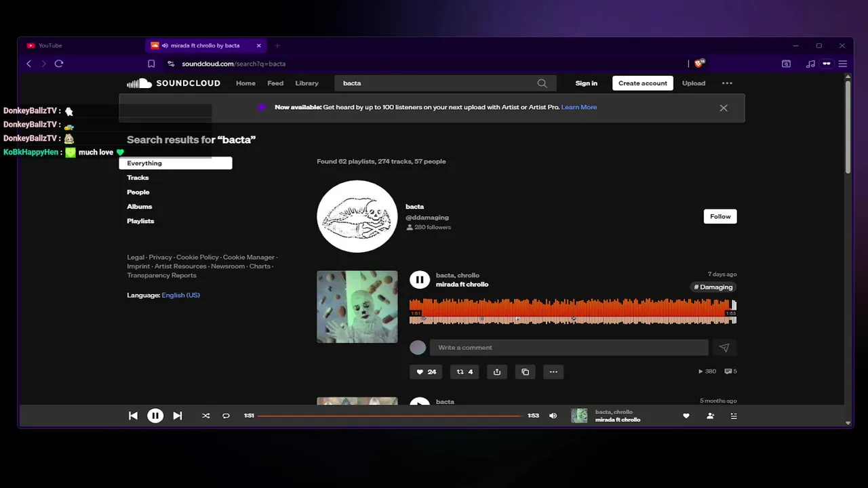Bookmark this page in address bar
The height and width of the screenshot is (488, 868).
151,64
